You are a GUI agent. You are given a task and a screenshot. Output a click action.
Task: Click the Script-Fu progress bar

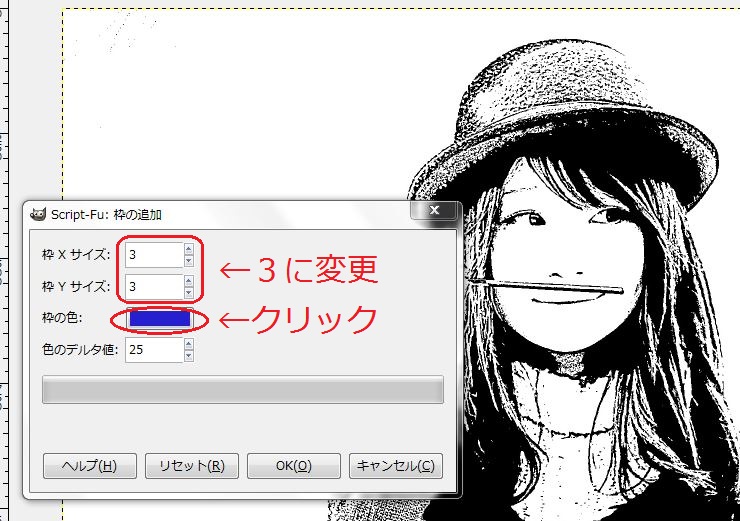[243, 390]
